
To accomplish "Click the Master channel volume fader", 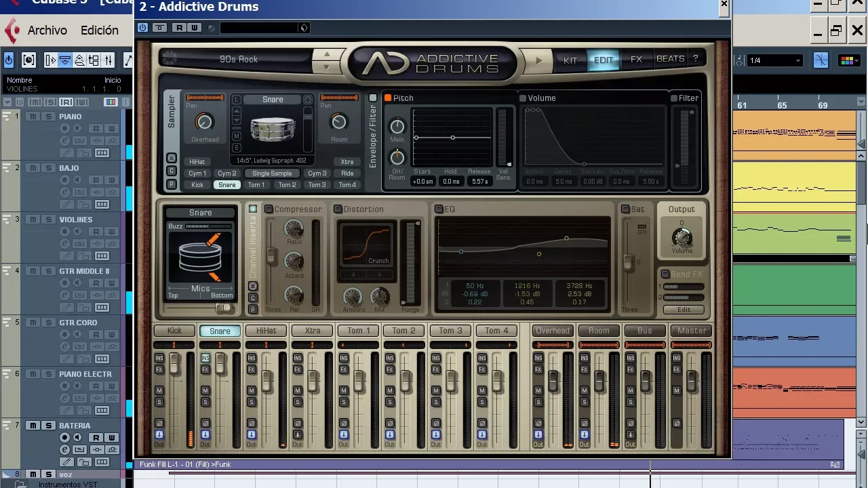I will click(x=692, y=382).
